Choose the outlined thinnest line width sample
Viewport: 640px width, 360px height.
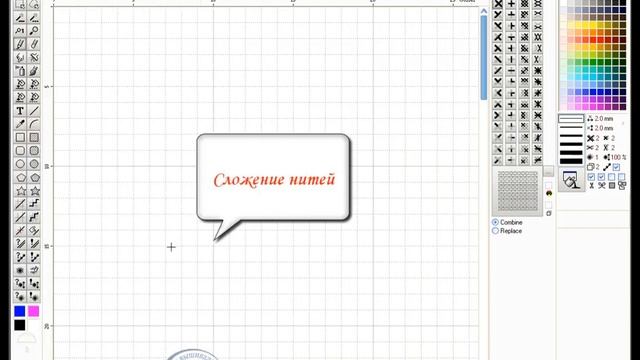pos(571,118)
